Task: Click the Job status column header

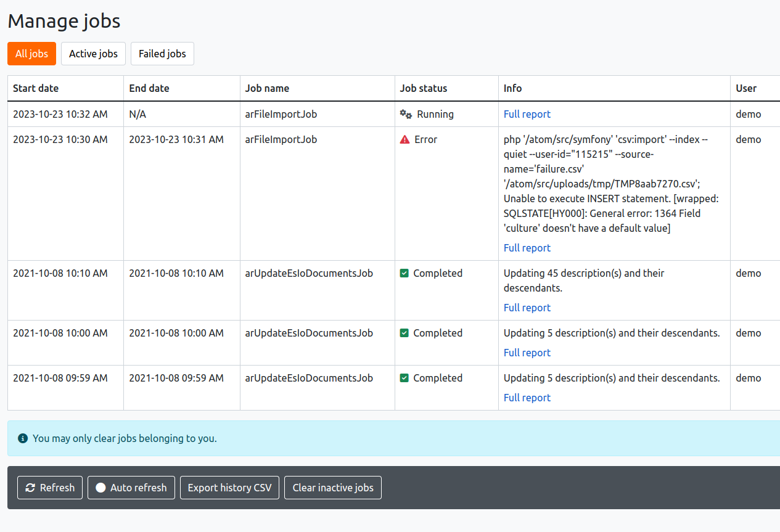Action: tap(423, 88)
